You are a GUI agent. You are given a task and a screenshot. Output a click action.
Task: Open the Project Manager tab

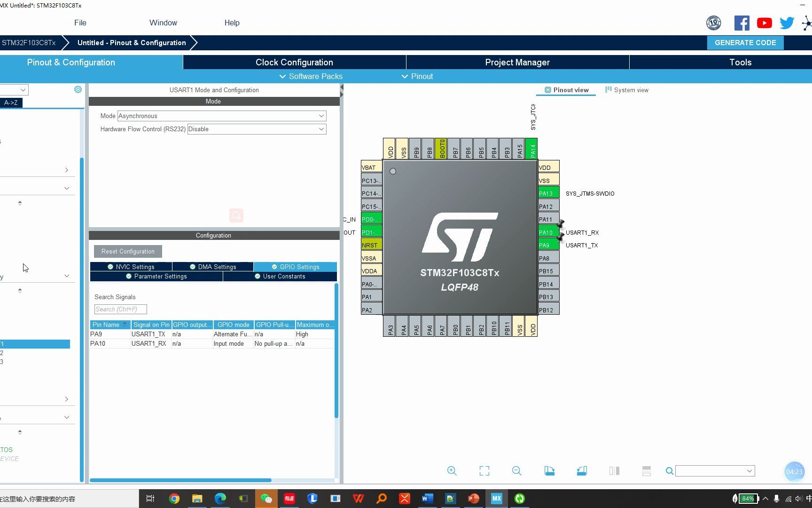(517, 62)
